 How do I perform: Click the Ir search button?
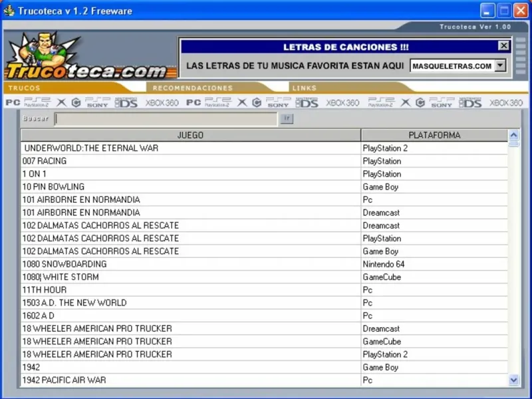point(287,118)
